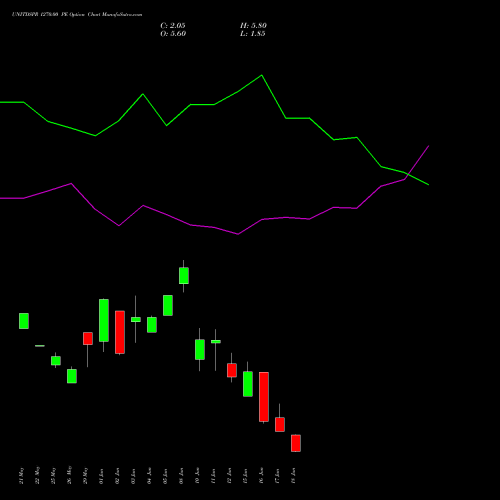
Task: Select the 05 Jun date label
Action: [x=166, y=476]
